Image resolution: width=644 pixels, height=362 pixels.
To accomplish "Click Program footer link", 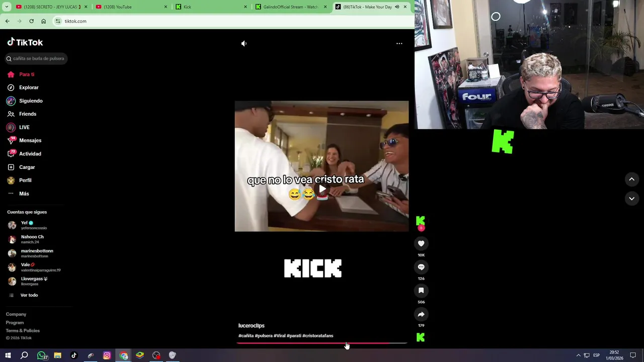I will [15, 322].
